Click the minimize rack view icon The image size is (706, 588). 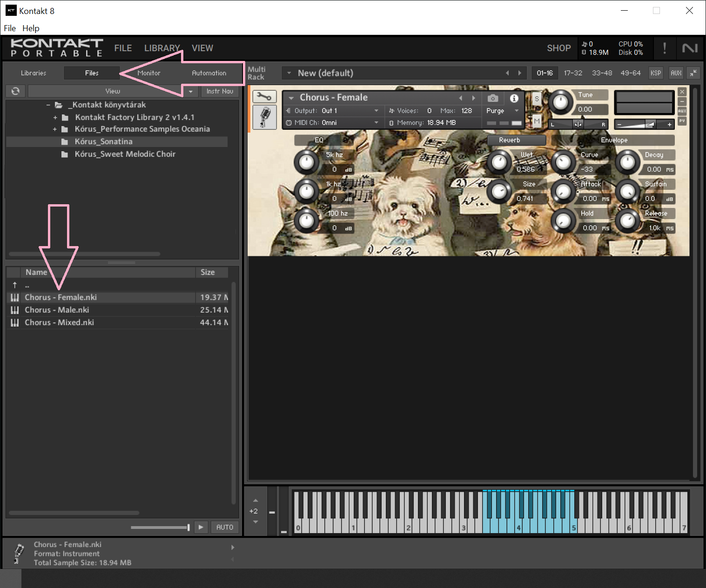(x=693, y=73)
